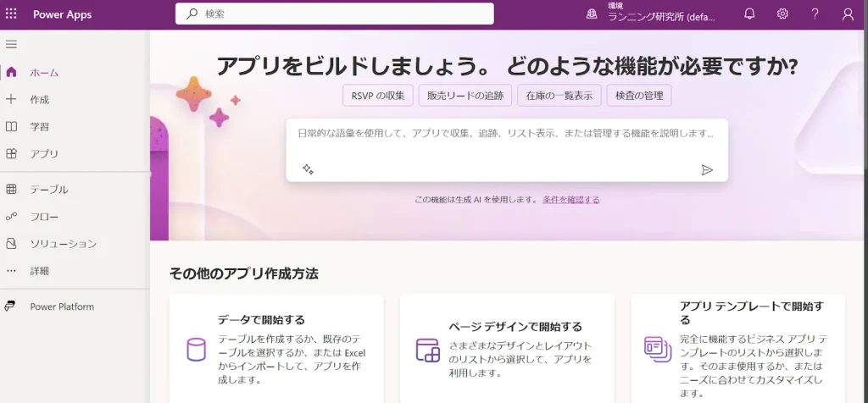
Task: Open the app launcher waffle icon
Action: coord(12,14)
